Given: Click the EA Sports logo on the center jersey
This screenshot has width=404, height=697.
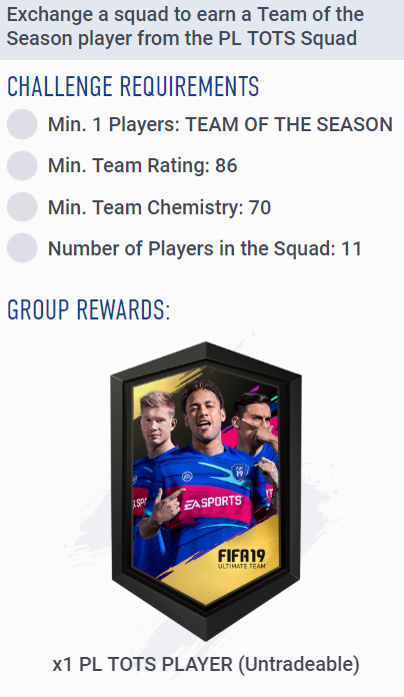Looking at the screenshot, I should [x=212, y=503].
